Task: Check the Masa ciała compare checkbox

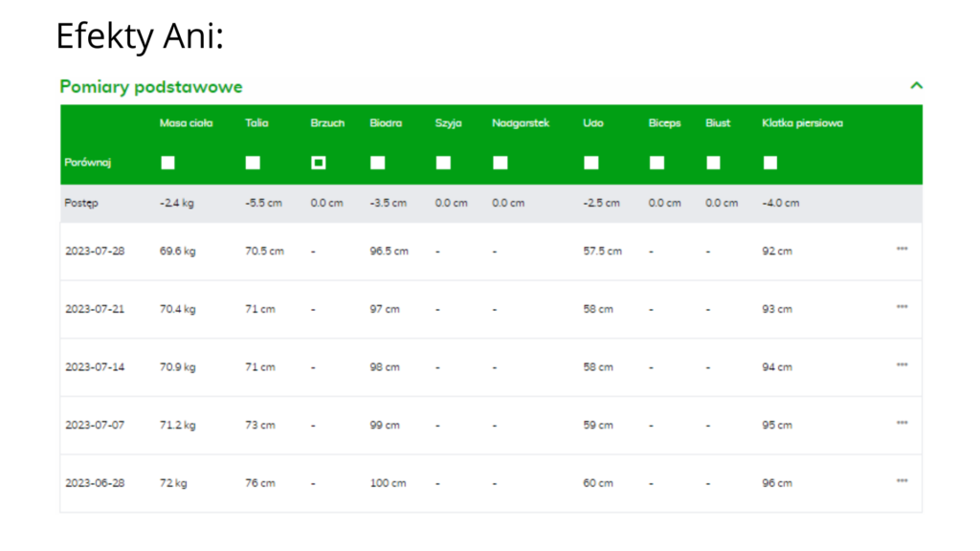Action: coord(167,163)
